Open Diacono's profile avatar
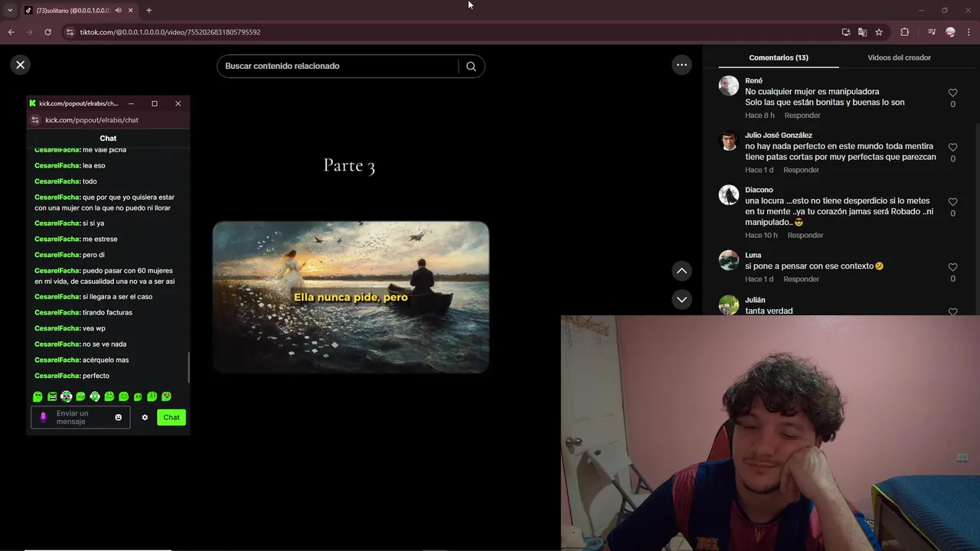Screen dimensions: 980x551 point(728,195)
